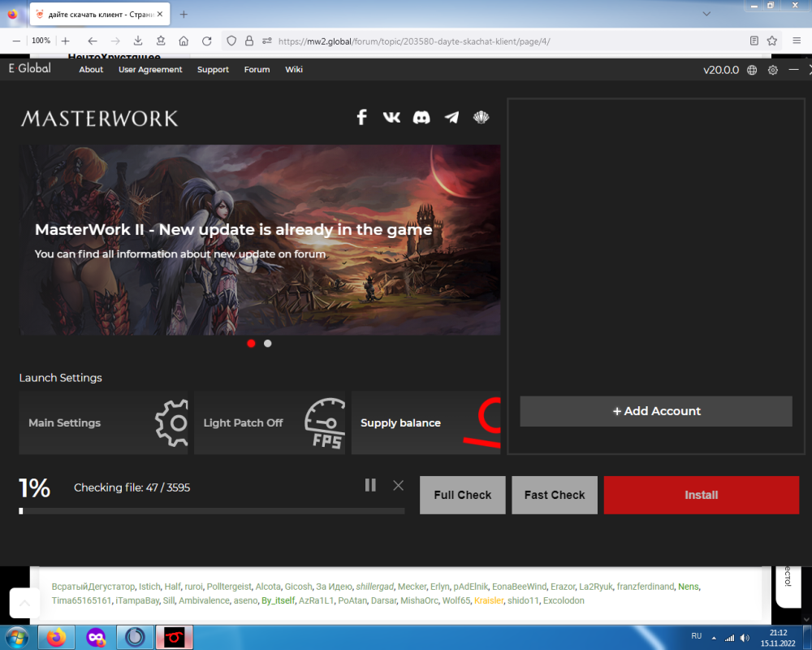Click the Telegram channel icon
812x650 pixels.
pyautogui.click(x=451, y=117)
